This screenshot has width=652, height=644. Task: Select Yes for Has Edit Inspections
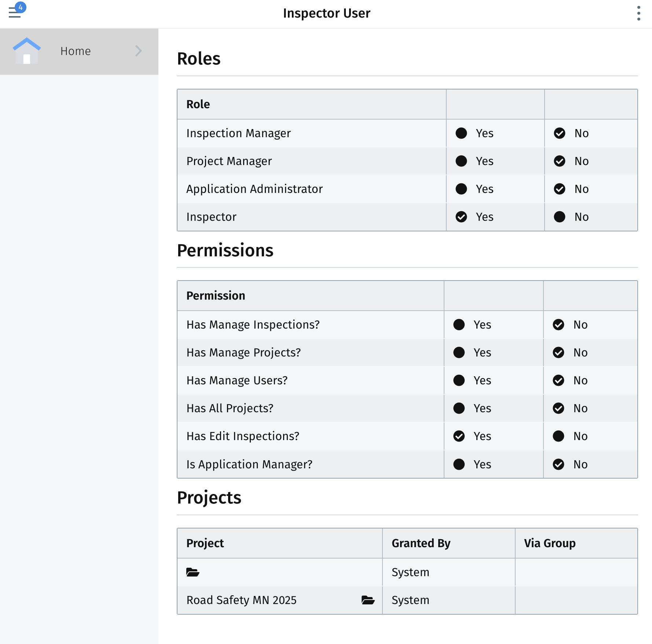click(x=459, y=436)
